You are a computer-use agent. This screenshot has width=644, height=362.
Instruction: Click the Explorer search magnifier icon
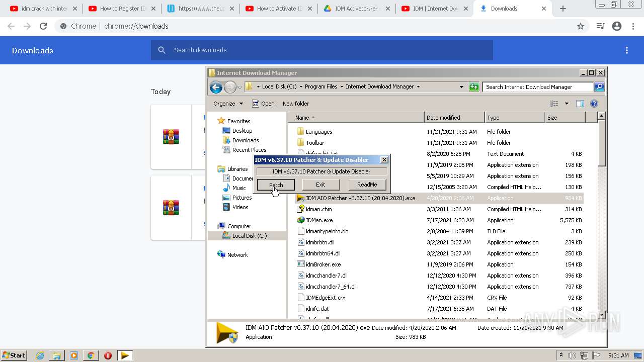(599, 86)
